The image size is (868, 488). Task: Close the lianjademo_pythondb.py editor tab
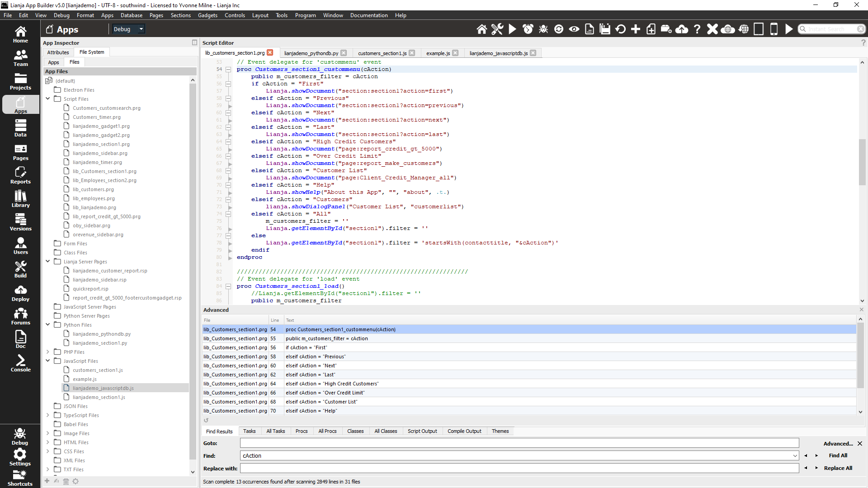coord(344,53)
